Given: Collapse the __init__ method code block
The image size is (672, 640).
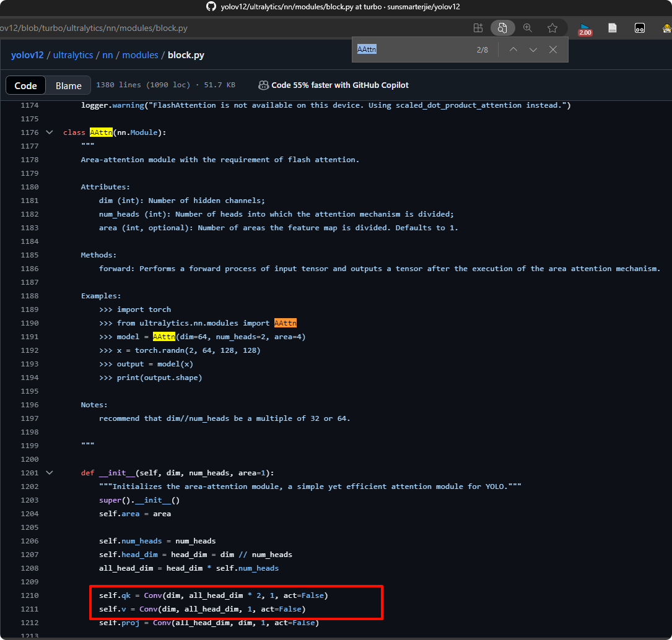Looking at the screenshot, I should [x=49, y=472].
